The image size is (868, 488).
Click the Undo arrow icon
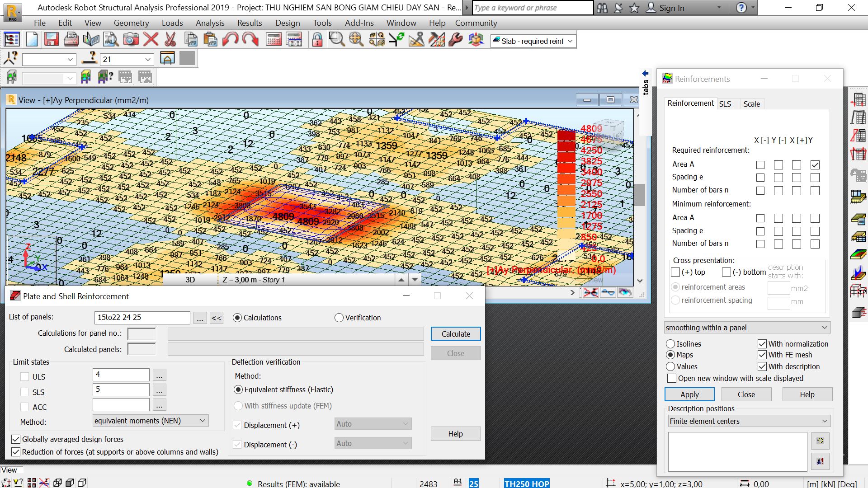point(230,40)
